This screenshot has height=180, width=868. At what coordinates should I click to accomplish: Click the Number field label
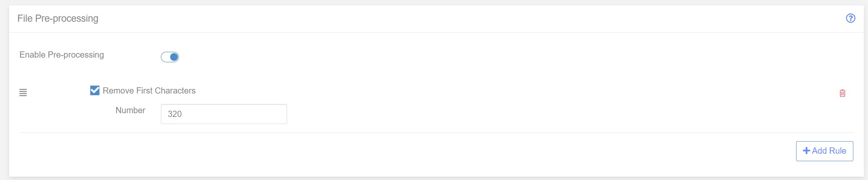tap(130, 110)
